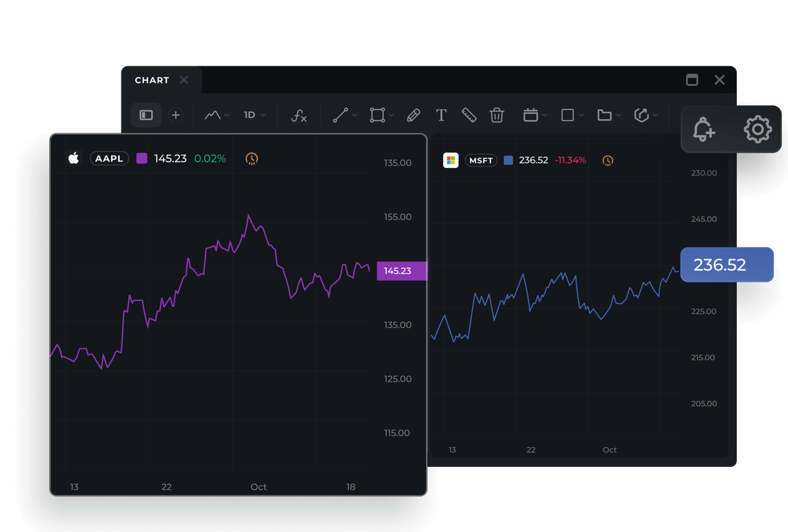Screen dimensions: 788x532
Task: Select the text T tool
Action: tap(441, 116)
